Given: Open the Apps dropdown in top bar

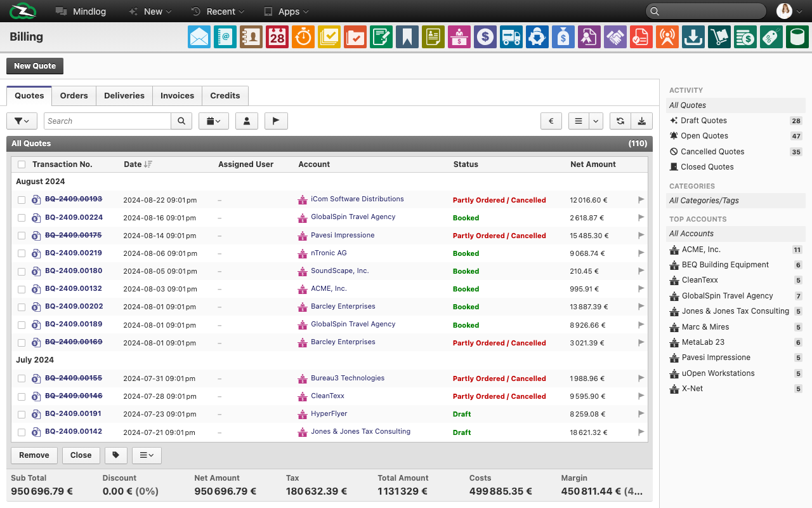Looking at the screenshot, I should pyautogui.click(x=286, y=11).
